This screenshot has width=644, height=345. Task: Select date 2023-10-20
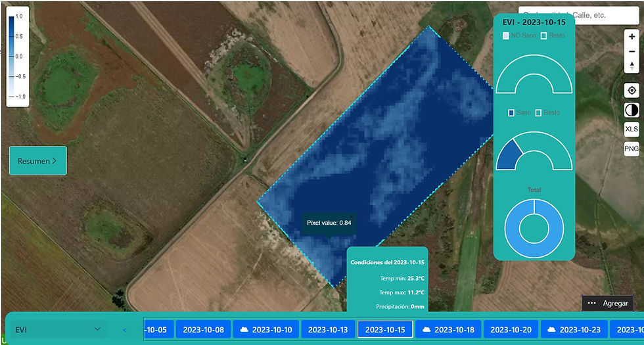[511, 329]
